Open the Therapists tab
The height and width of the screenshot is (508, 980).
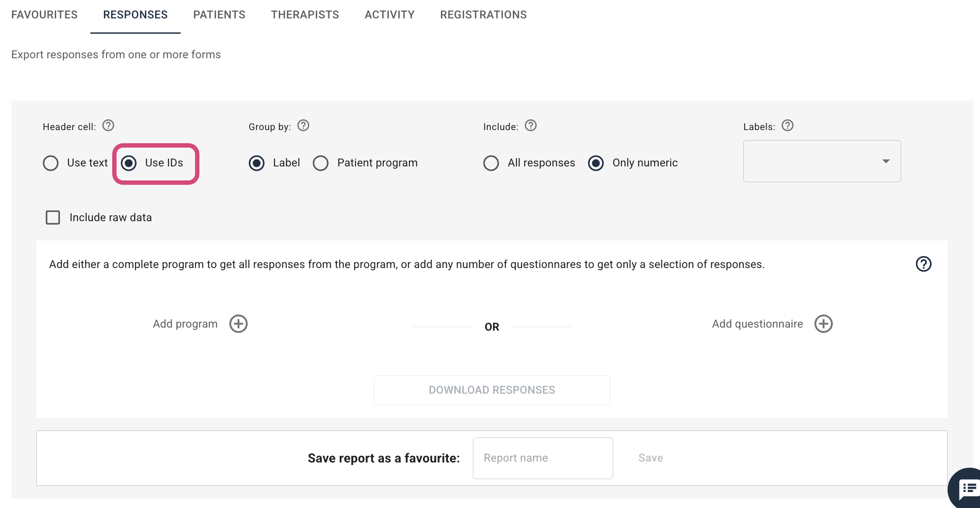[x=305, y=15]
